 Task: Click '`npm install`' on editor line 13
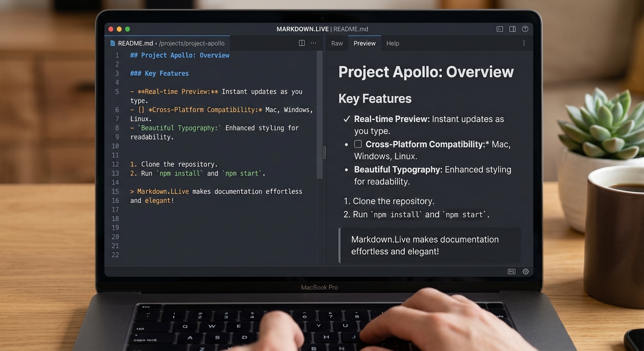[x=180, y=173]
